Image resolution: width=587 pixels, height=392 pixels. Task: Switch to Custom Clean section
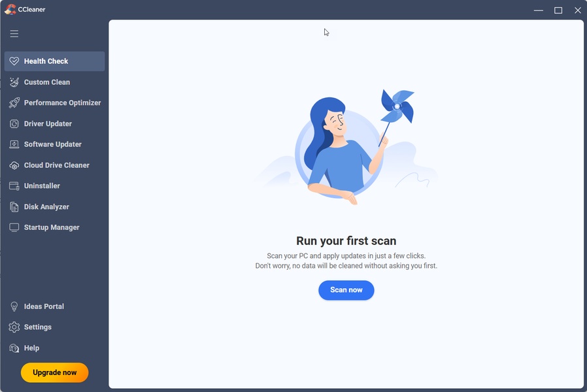55,82
